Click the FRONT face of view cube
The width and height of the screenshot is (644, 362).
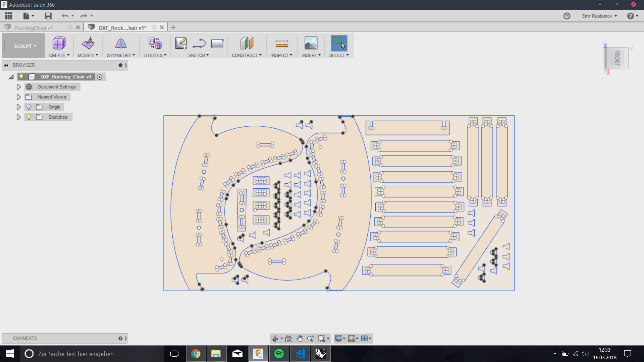(x=618, y=58)
